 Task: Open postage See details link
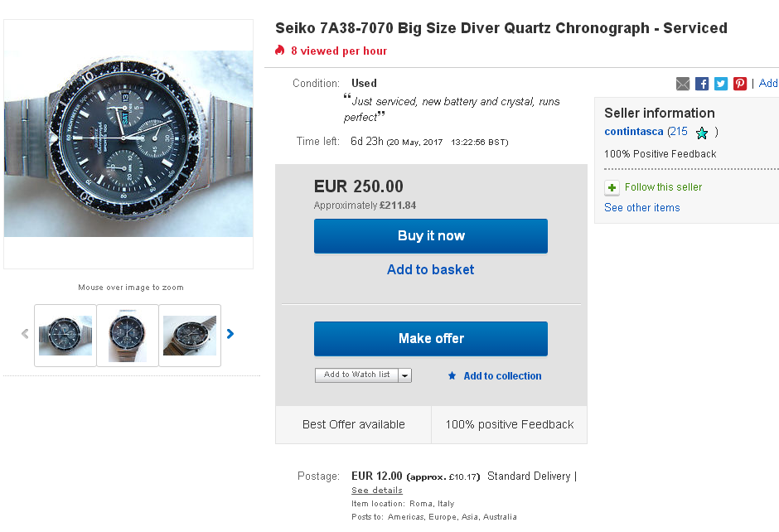click(x=376, y=491)
